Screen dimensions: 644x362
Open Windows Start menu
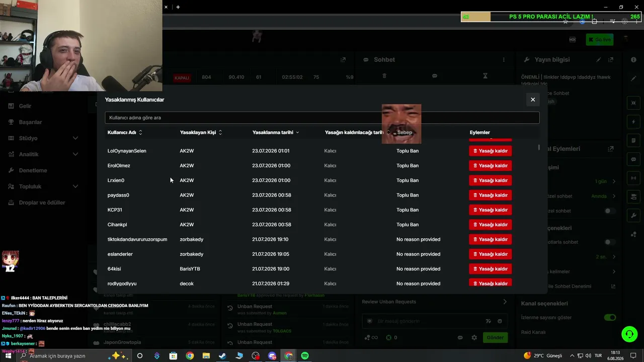[x=8, y=356]
